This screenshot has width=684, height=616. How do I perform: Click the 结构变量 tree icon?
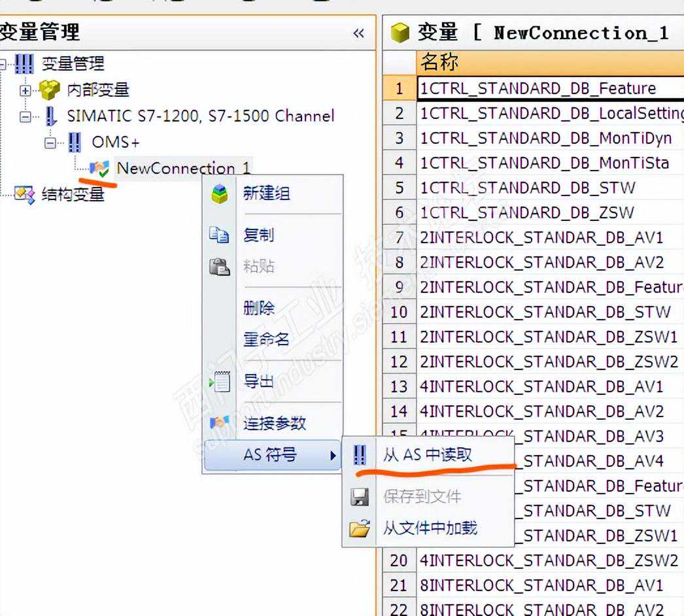(24, 194)
